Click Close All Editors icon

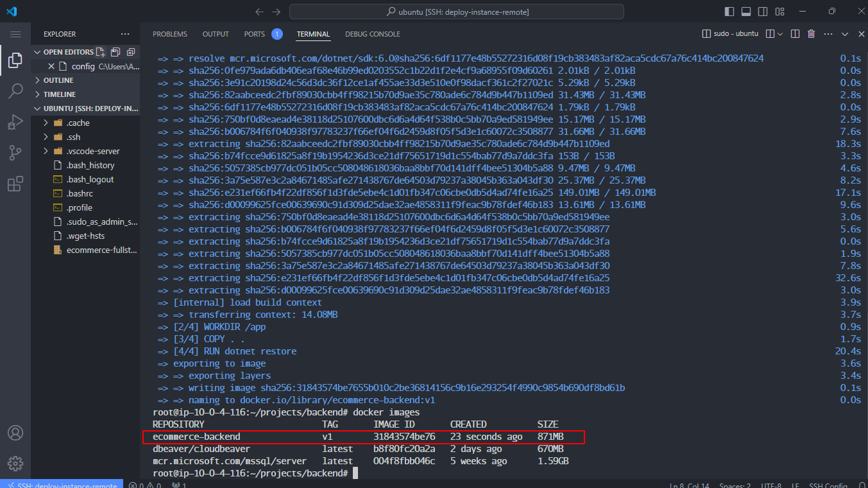pos(131,52)
